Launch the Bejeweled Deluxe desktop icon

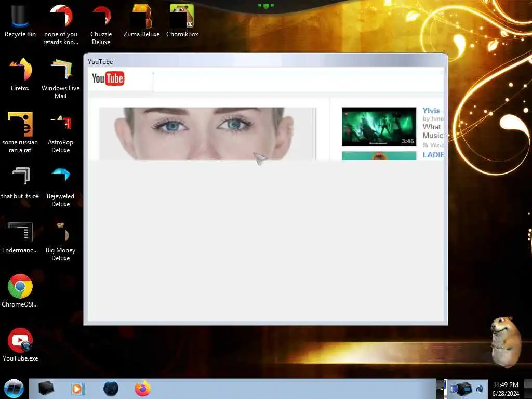(x=61, y=187)
